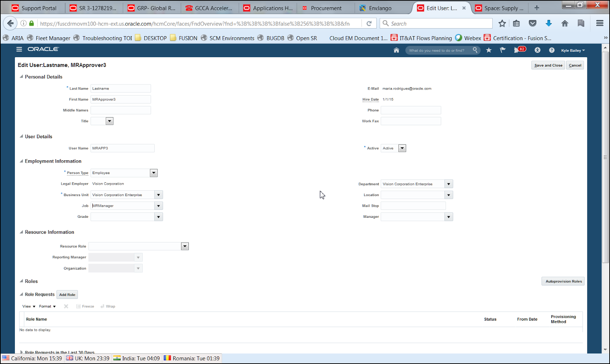The image size is (610, 364).
Task: Open the View menu above the Role Name table
Action: tap(27, 306)
